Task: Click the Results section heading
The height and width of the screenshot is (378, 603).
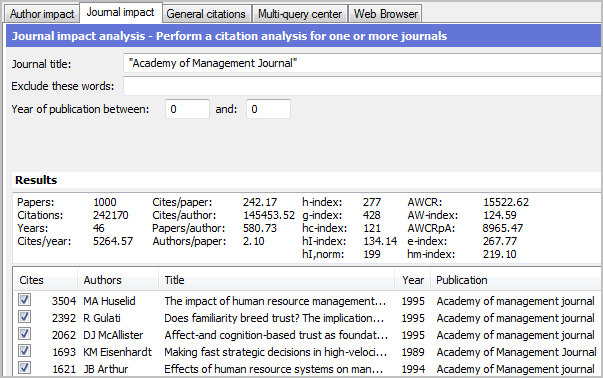Action: tap(36, 180)
